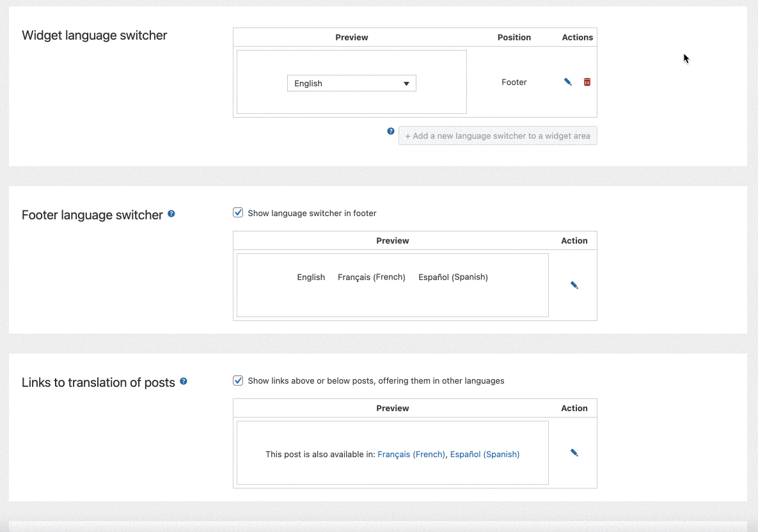The width and height of the screenshot is (758, 532).
Task: View help for Footer language switcher
Action: coord(171,214)
